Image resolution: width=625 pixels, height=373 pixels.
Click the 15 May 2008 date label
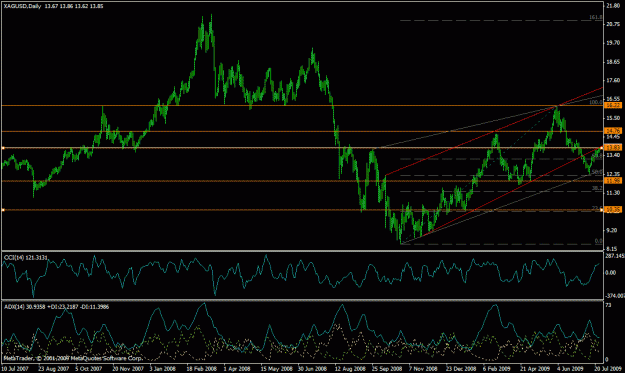tap(276, 369)
